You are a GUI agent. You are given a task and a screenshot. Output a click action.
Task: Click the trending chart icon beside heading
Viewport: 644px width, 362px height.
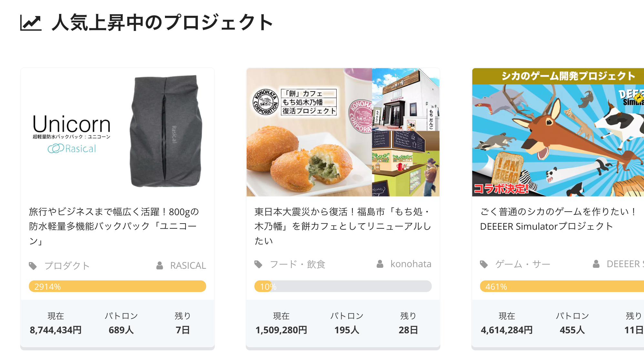click(31, 23)
